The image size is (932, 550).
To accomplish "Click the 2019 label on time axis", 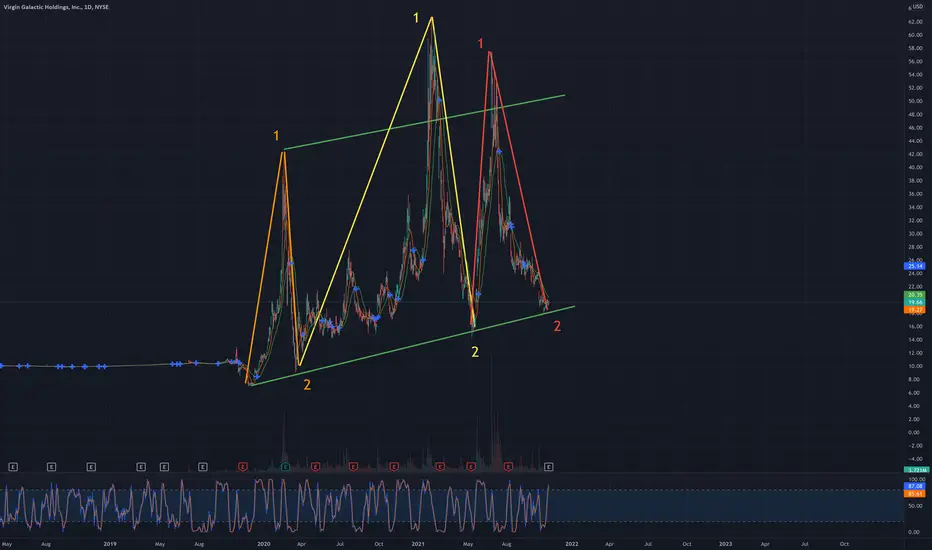I will click(x=110, y=543).
